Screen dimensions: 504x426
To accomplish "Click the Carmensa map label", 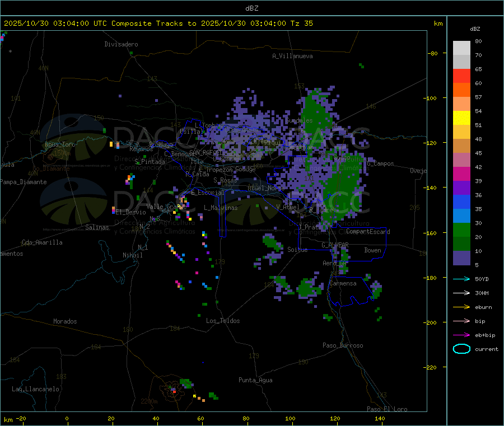I will [x=343, y=283].
